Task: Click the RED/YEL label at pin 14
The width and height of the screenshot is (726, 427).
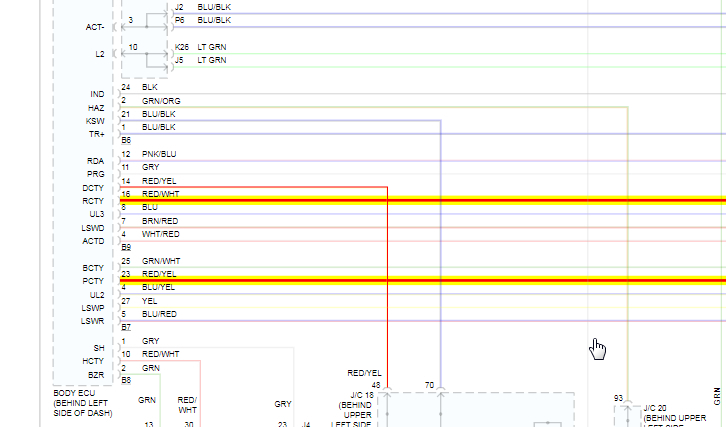Action: tap(159, 181)
